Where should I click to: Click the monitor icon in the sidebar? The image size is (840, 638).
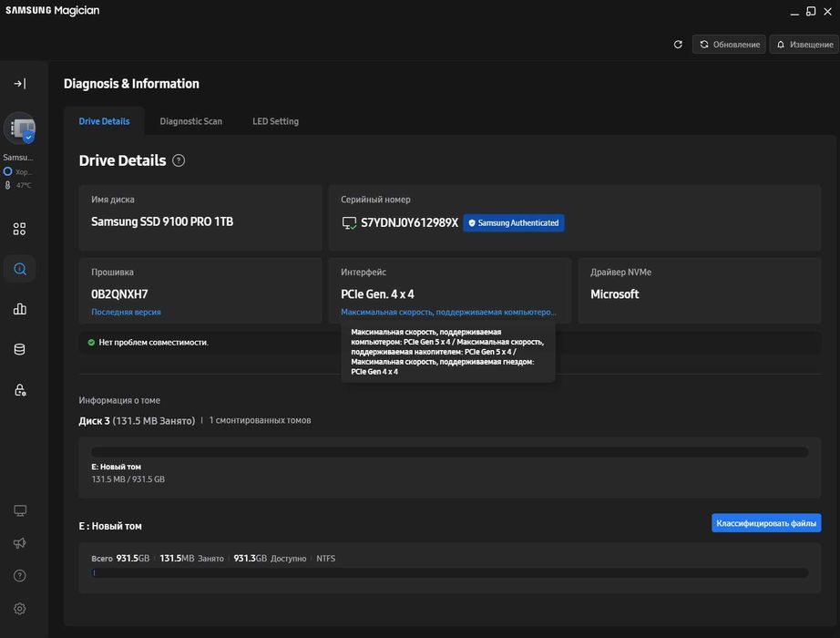19,510
